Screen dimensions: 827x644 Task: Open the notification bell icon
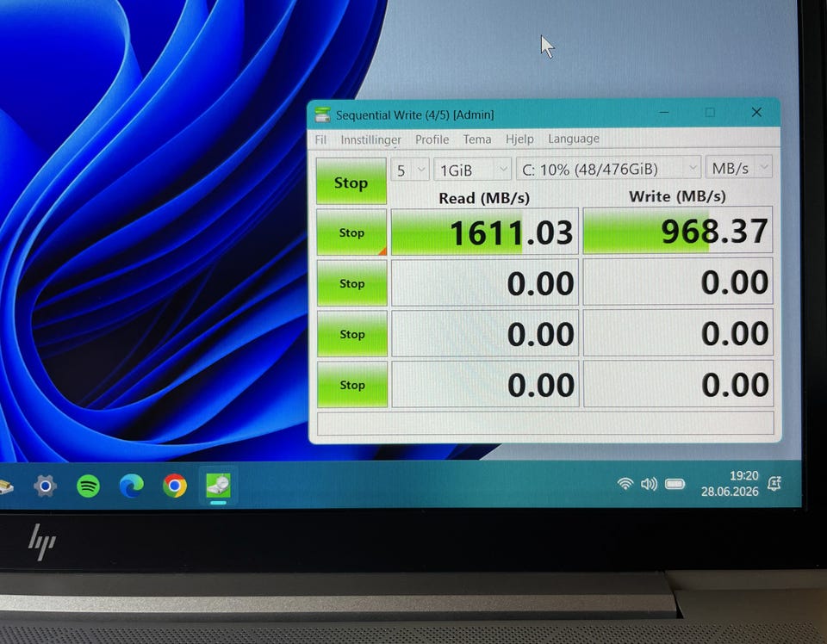click(774, 484)
